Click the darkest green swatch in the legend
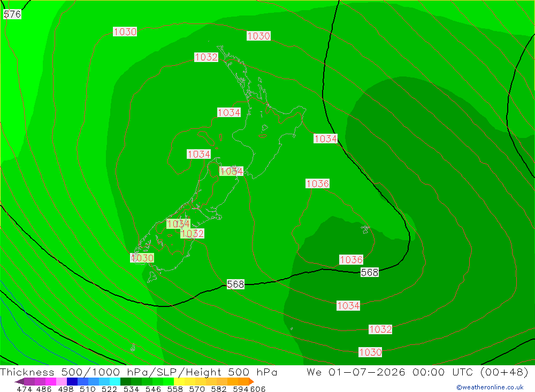This screenshot has width=535, height=392. click(126, 381)
